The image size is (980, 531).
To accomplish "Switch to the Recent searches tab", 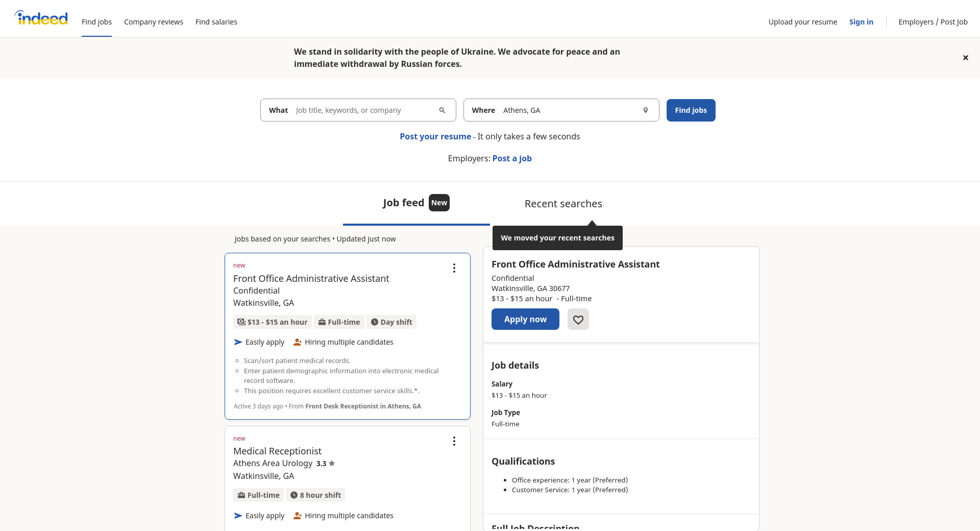I will point(563,204).
